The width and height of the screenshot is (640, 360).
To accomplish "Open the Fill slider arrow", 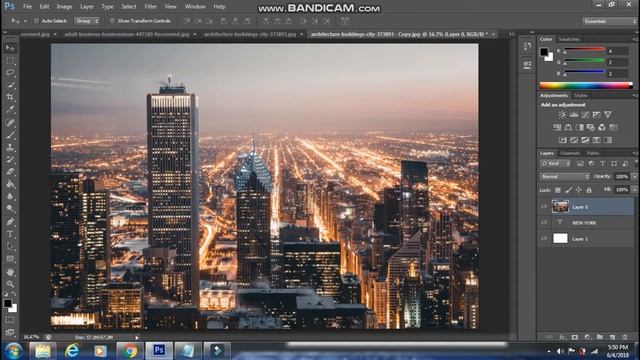I will (x=634, y=190).
